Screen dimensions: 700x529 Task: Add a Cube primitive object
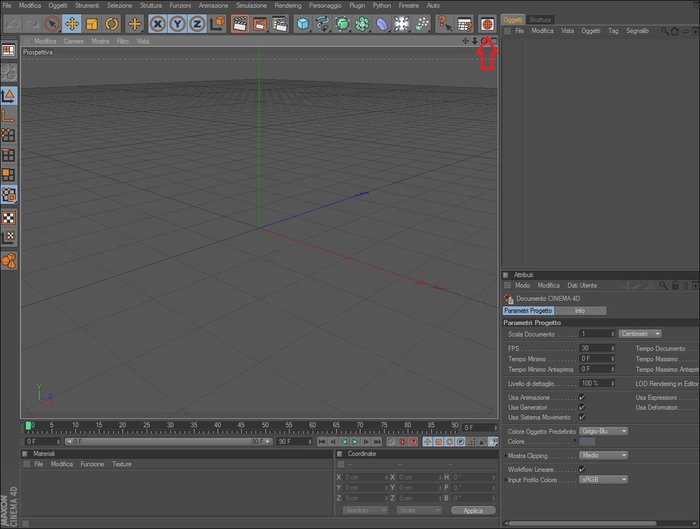pos(303,24)
